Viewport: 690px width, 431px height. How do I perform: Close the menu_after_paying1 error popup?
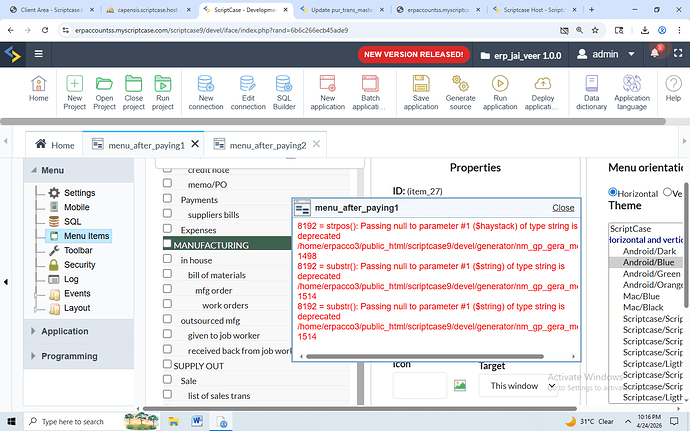pyautogui.click(x=563, y=208)
